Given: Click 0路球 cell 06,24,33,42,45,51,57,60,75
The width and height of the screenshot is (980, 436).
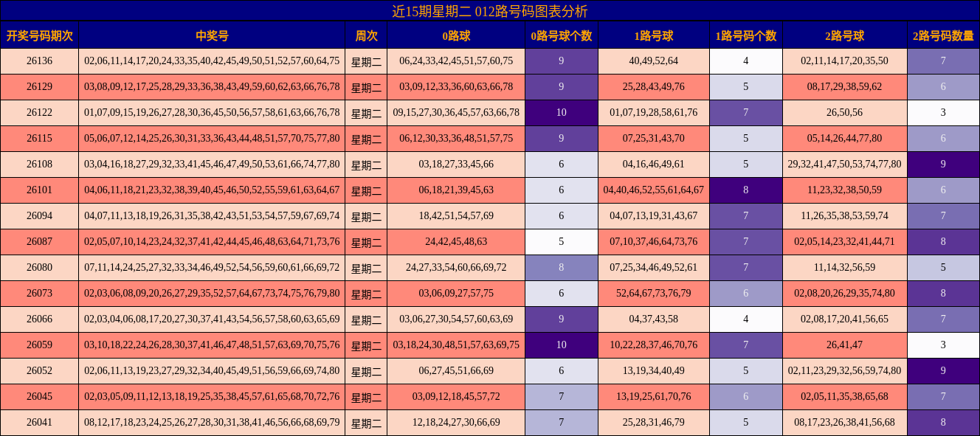Looking at the screenshot, I should click(x=456, y=61).
